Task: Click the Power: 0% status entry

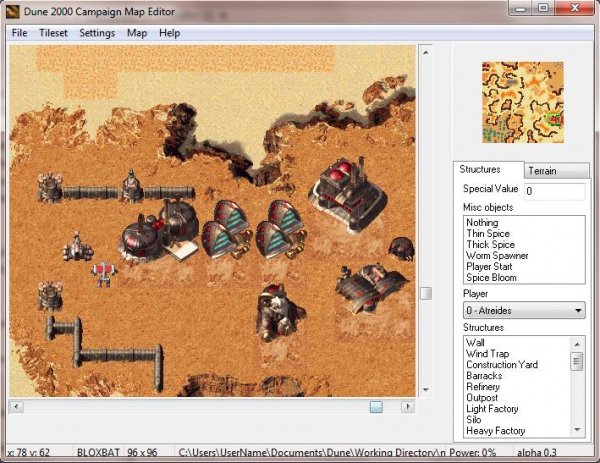Action: pos(472,452)
